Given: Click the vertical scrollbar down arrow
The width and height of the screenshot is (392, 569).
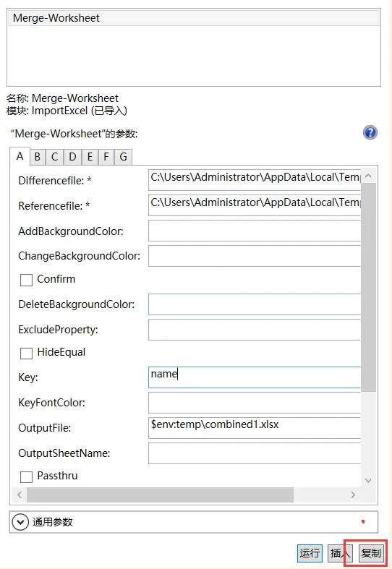Looking at the screenshot, I should [x=368, y=480].
